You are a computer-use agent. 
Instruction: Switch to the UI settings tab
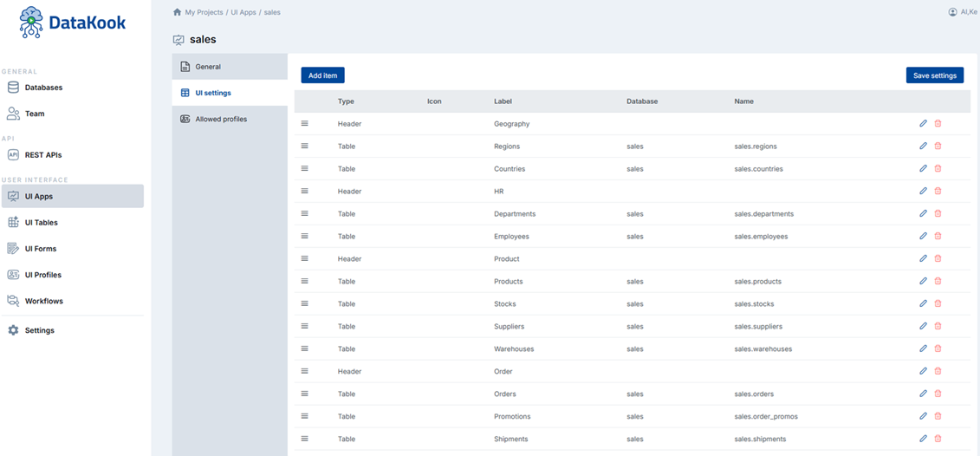click(230, 93)
